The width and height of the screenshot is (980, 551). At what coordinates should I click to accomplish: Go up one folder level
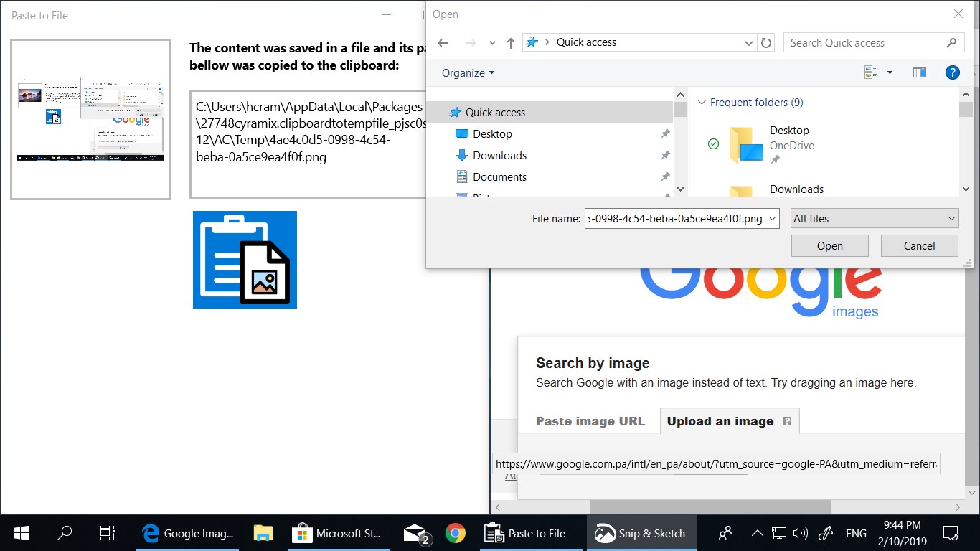tap(510, 43)
